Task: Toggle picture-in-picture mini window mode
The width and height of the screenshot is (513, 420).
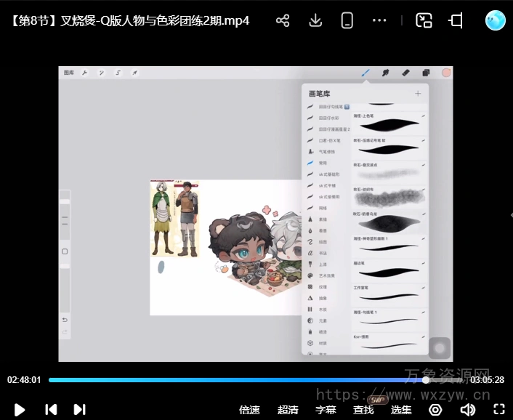Action: [x=424, y=20]
